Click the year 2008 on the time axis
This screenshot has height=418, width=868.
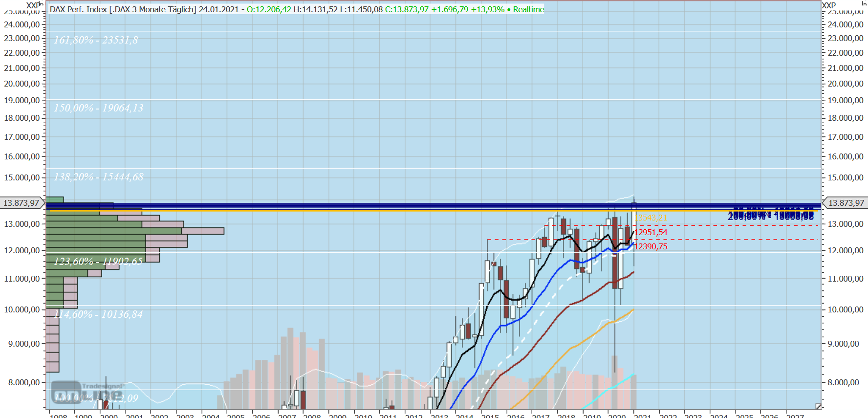click(312, 416)
